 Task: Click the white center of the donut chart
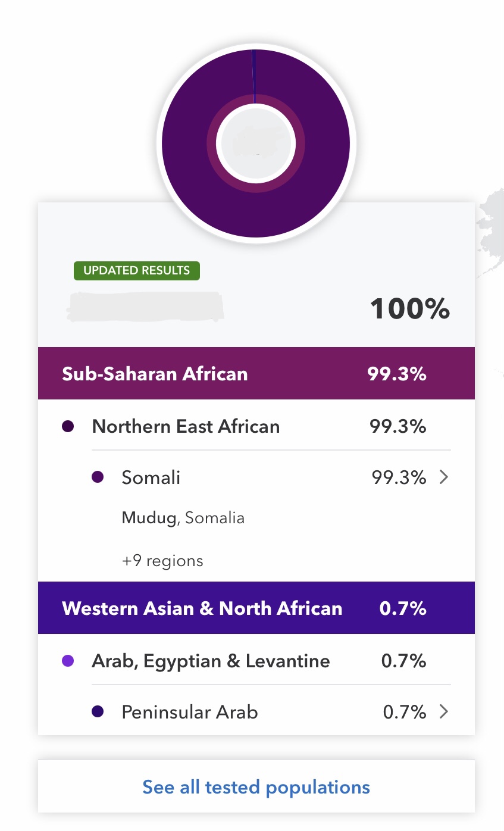point(256,143)
